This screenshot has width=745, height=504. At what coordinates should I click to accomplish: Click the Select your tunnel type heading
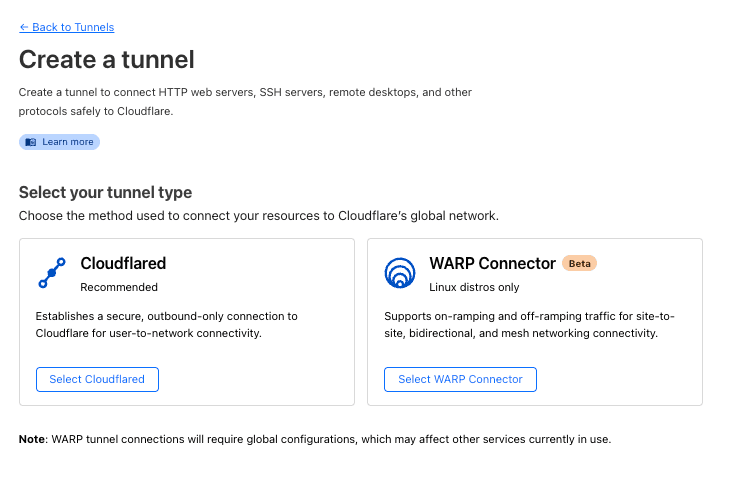click(105, 192)
